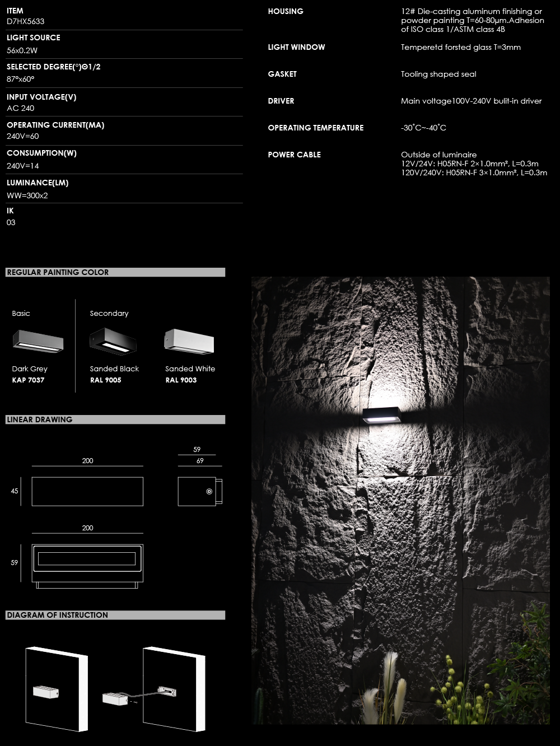Screen dimensions: 560x746
Task: Click the HOUSING specification label
Action: tap(286, 11)
